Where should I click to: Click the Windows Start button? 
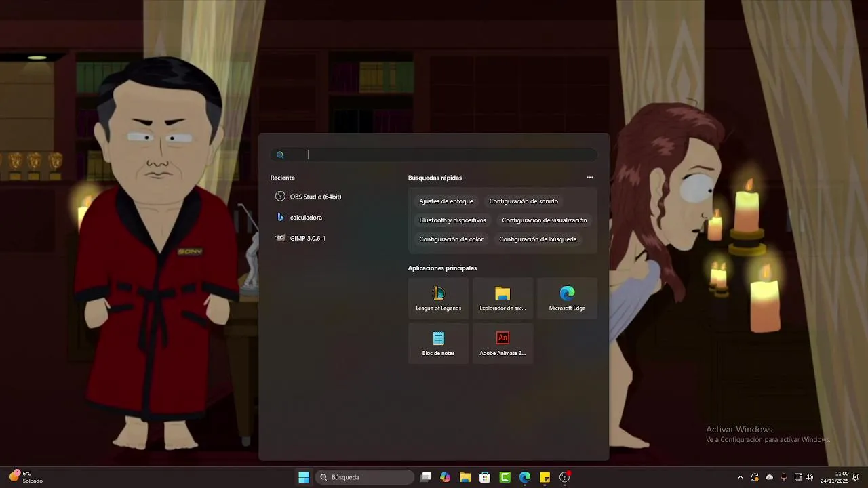[304, 477]
